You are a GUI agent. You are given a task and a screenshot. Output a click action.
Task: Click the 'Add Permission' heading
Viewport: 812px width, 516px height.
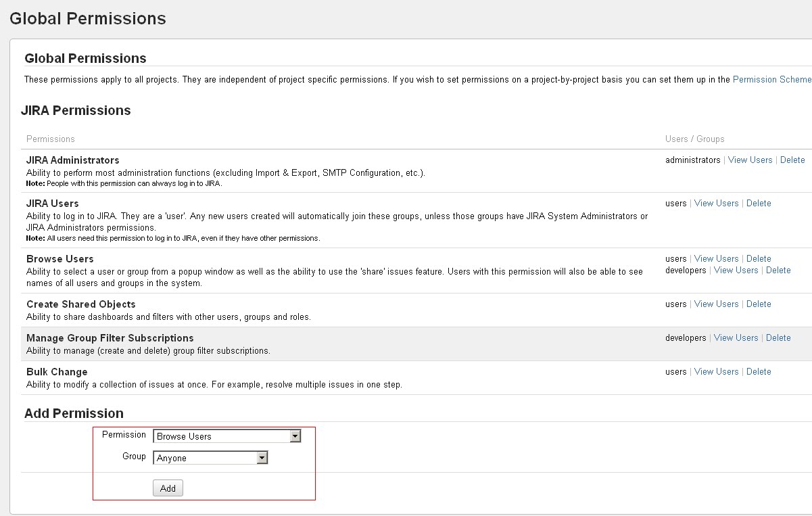(74, 414)
